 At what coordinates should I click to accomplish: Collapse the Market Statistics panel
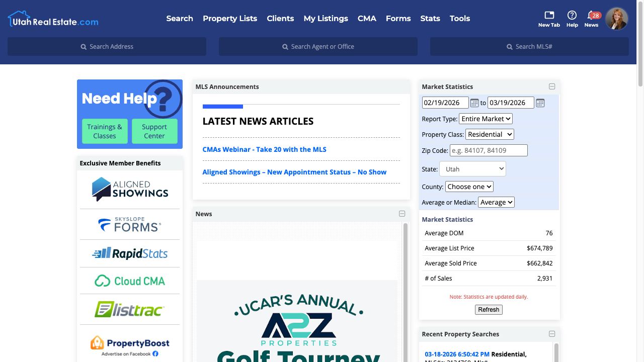tap(552, 86)
